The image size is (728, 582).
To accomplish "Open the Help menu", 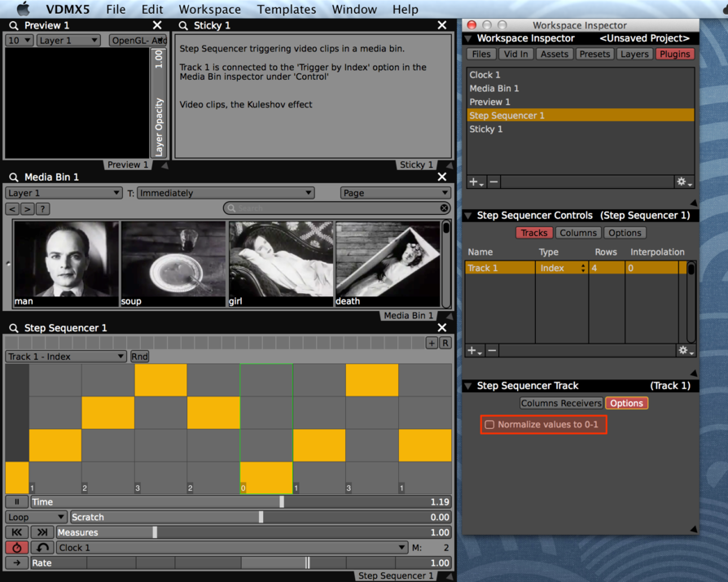I will pyautogui.click(x=406, y=9).
